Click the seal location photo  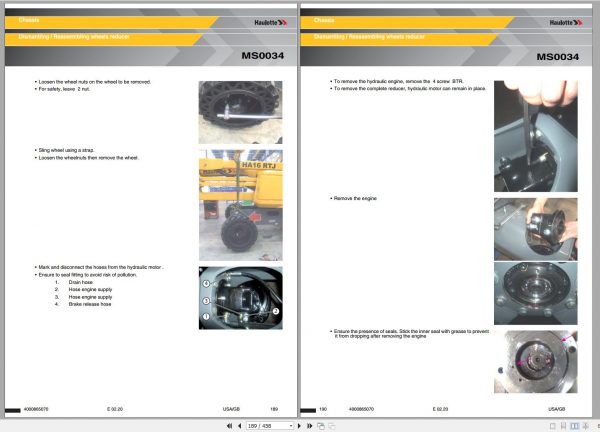536,362
